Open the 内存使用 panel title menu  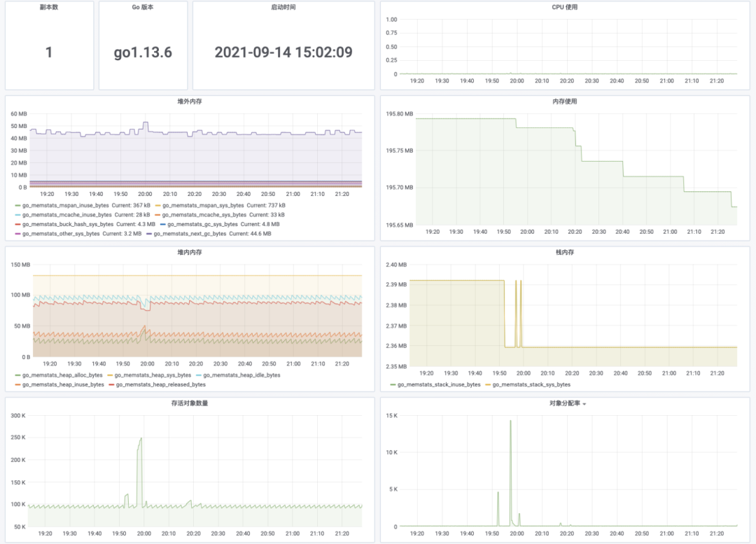point(565,102)
